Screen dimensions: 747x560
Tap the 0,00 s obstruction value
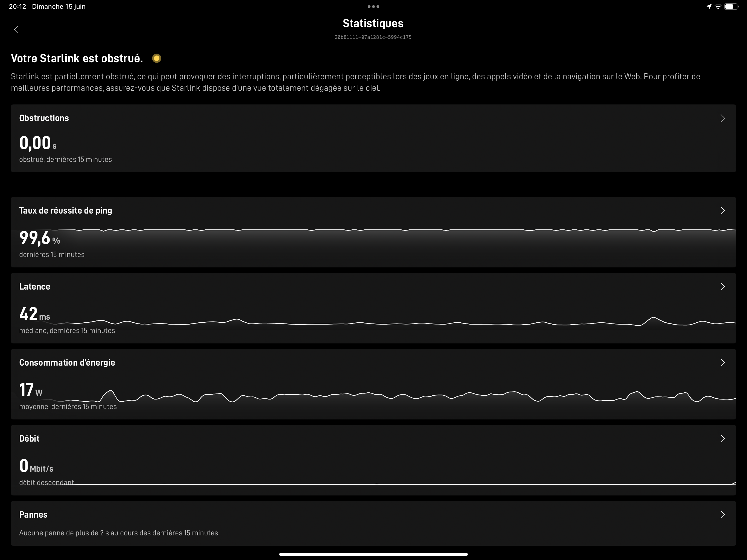[x=38, y=143]
